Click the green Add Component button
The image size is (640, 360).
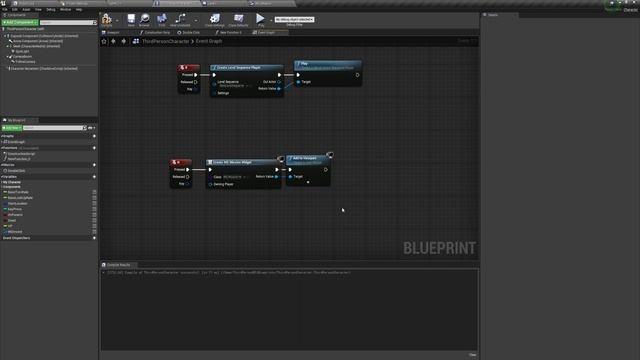tap(20, 22)
